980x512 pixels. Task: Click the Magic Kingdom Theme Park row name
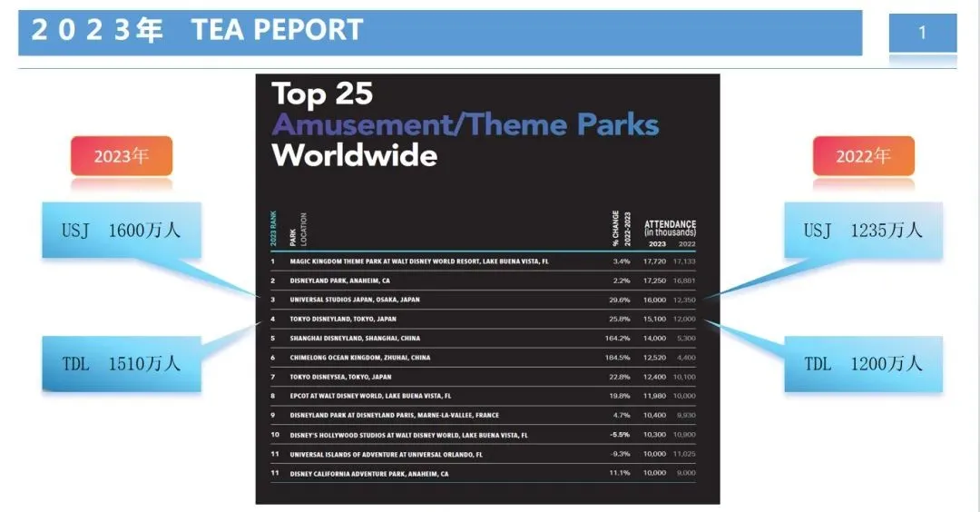418,261
